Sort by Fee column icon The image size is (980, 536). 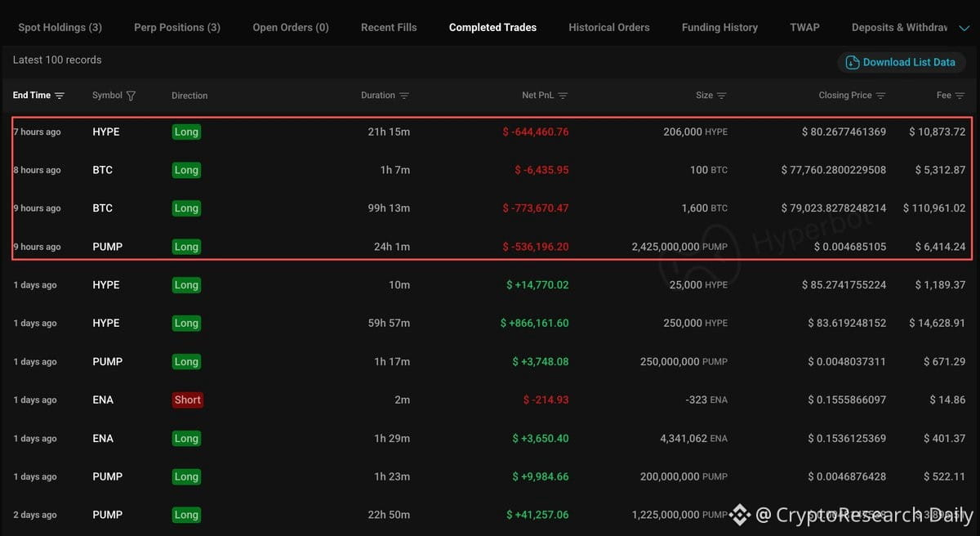(x=960, y=96)
